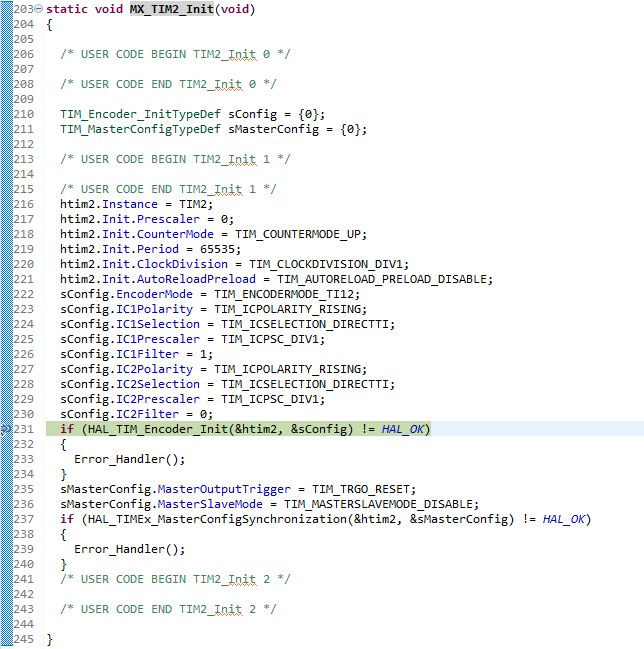Screen dimensions: 644x649
Task: Click on 'IC2Polarity' field name
Action: coord(154,369)
